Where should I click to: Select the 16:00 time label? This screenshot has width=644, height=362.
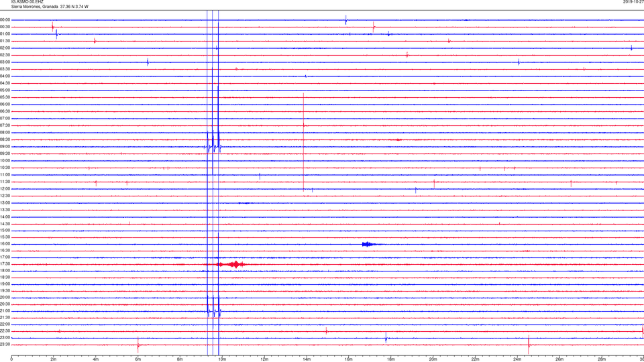tap(5, 244)
